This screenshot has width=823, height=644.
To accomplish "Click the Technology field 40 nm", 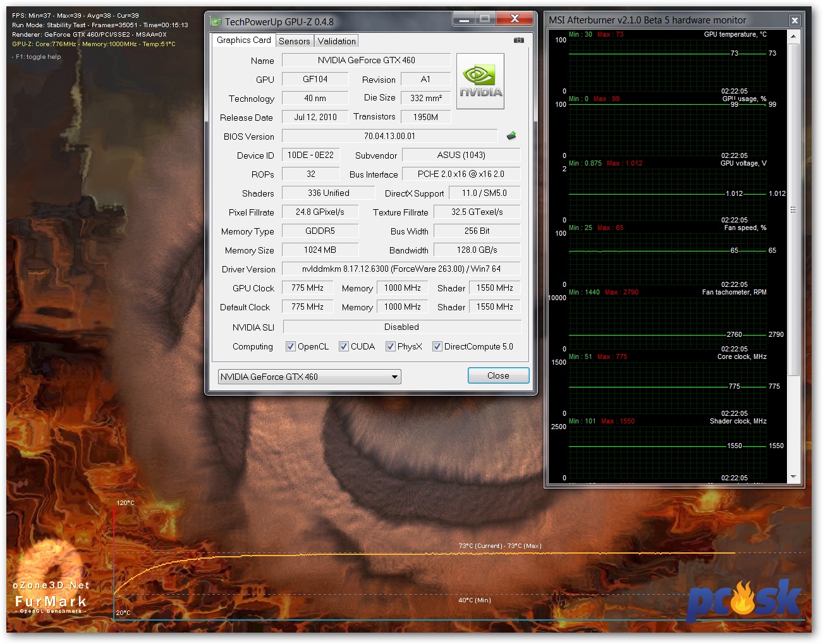I will point(315,98).
